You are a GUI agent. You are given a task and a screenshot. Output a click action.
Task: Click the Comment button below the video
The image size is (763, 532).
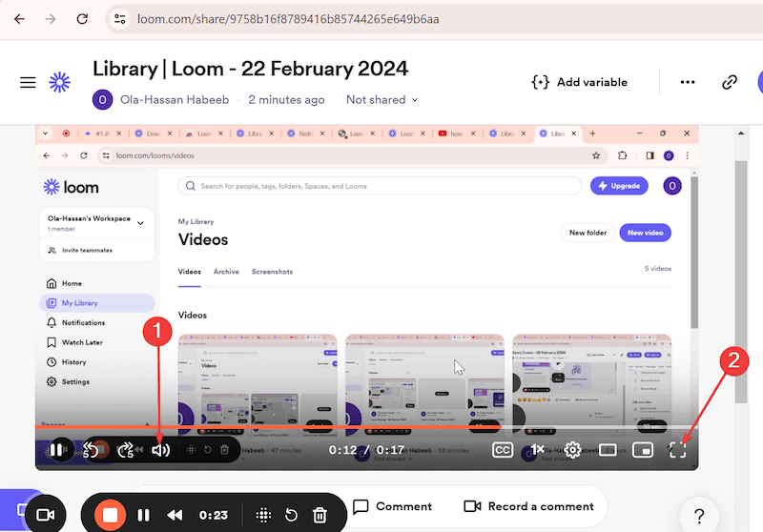click(392, 506)
